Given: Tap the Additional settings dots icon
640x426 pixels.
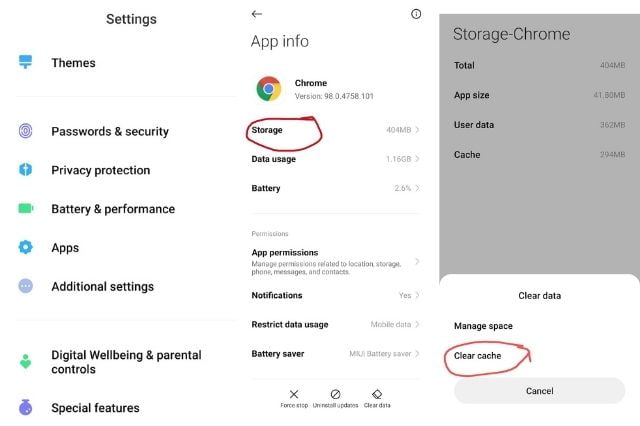Looking at the screenshot, I should pos(25,286).
